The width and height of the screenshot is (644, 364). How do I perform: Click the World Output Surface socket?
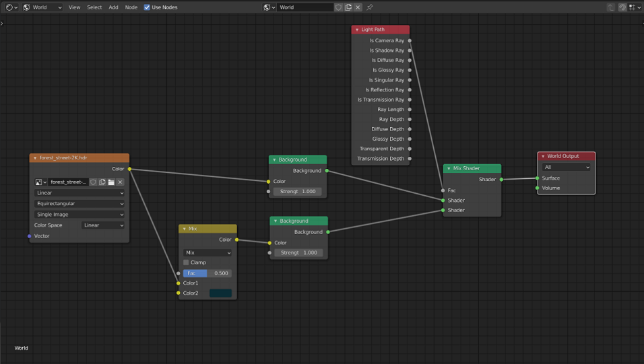[537, 178]
